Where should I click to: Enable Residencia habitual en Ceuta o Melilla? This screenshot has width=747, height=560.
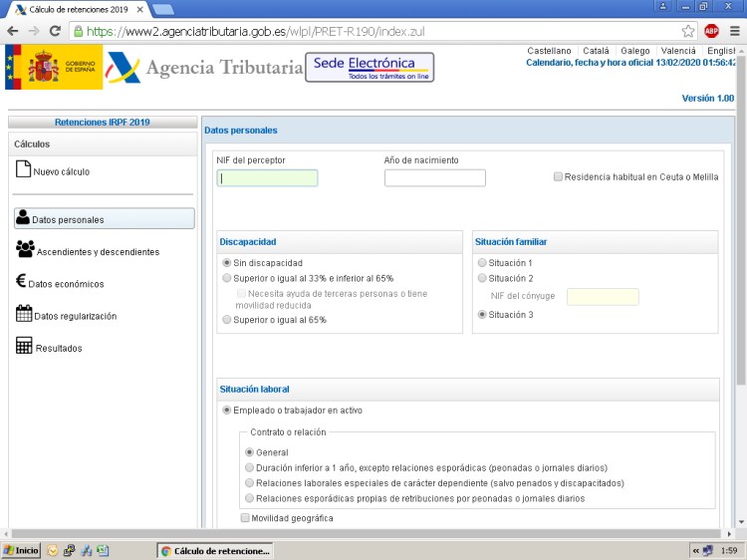click(558, 177)
